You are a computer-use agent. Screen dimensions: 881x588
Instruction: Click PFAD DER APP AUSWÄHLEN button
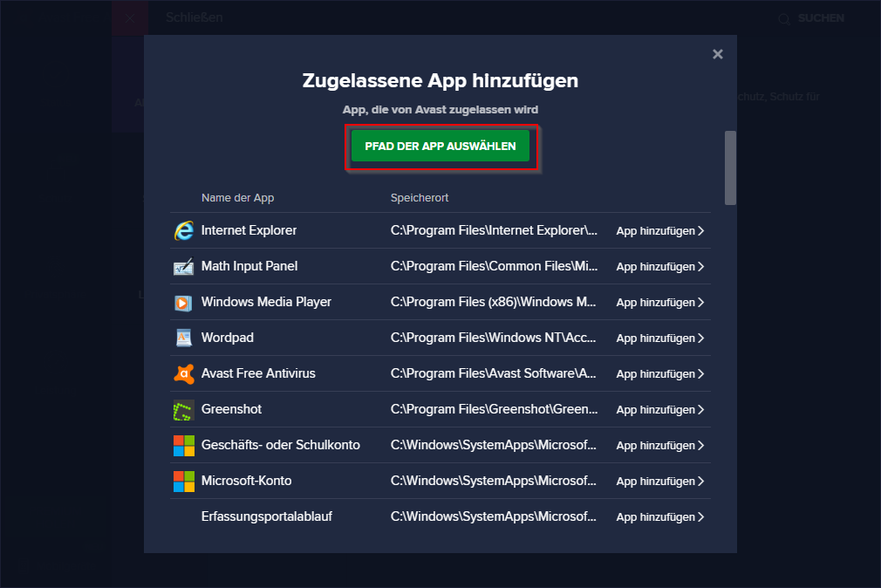tap(440, 147)
